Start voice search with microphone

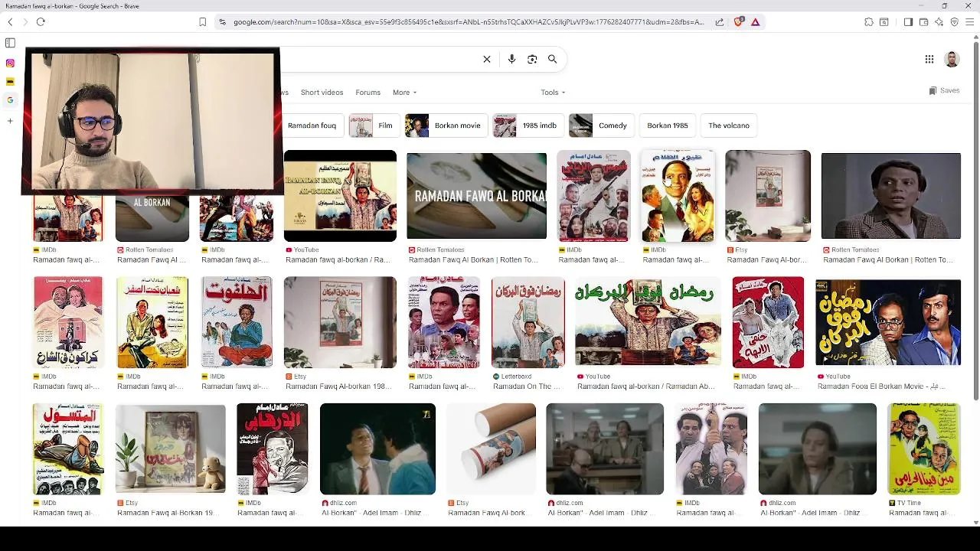point(511,59)
